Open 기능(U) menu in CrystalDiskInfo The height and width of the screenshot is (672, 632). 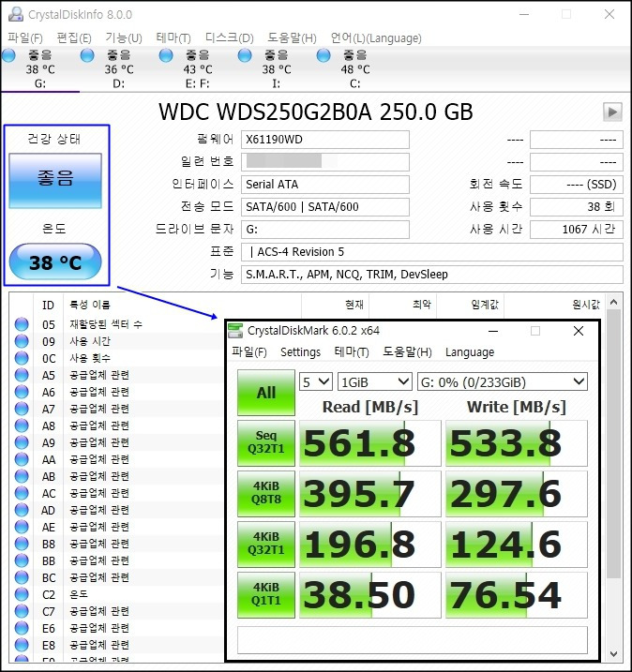124,38
